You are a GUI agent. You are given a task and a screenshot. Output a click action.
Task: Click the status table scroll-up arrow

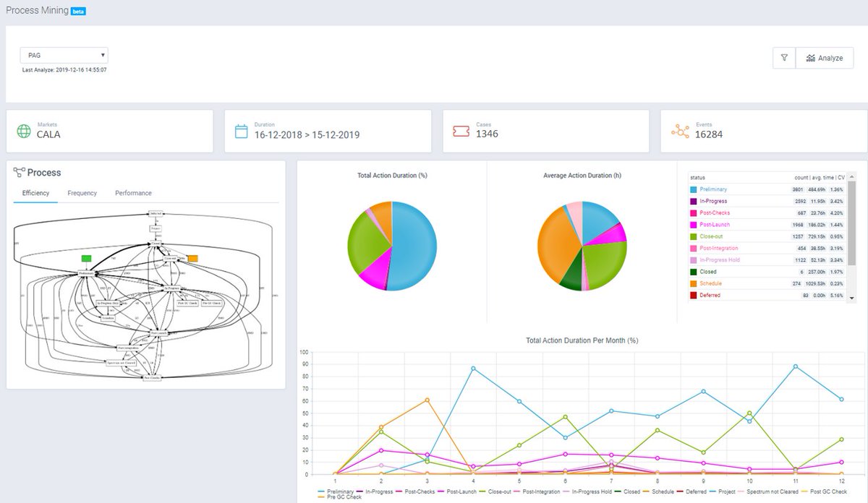click(x=851, y=176)
